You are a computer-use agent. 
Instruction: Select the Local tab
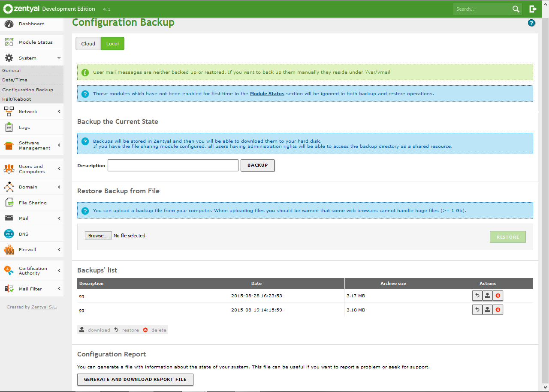click(x=112, y=44)
